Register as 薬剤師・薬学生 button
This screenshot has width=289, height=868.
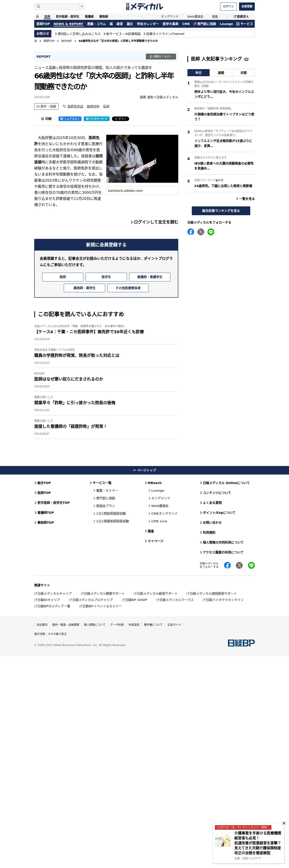[84, 288]
